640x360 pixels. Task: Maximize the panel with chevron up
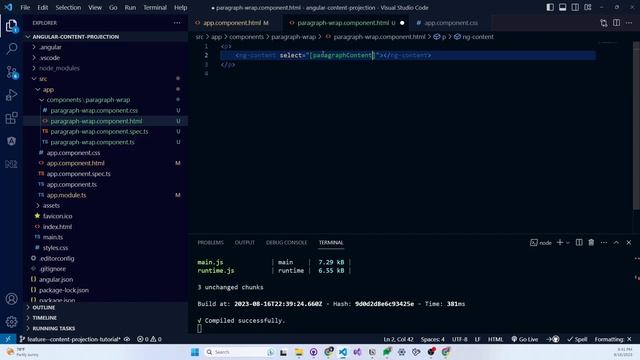[x=616, y=242]
